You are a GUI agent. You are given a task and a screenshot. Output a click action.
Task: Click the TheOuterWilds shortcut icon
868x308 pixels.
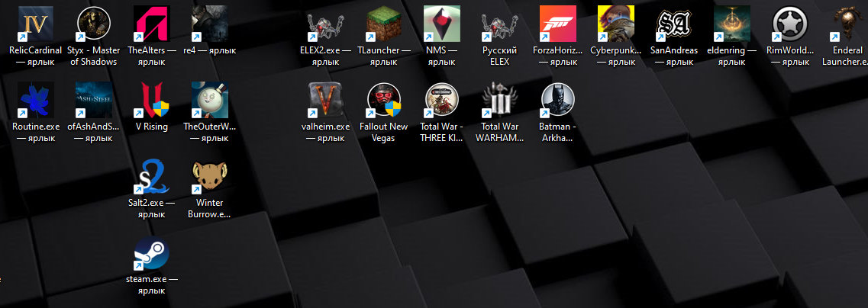click(209, 100)
